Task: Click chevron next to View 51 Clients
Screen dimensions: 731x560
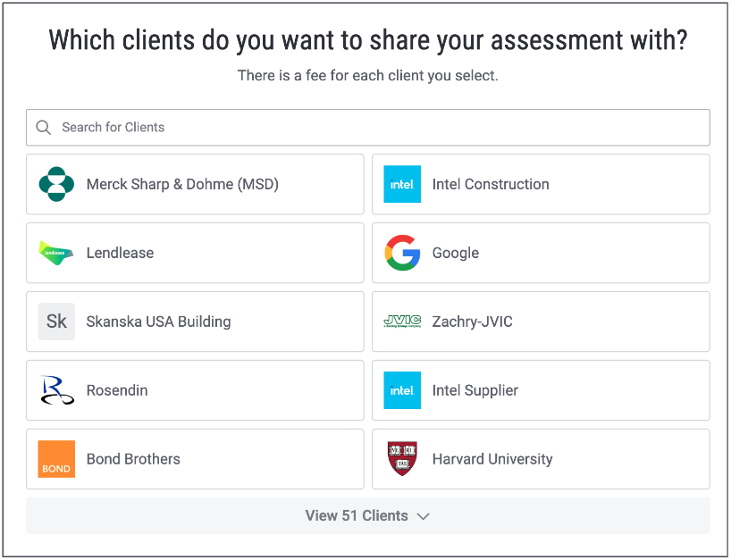Action: (423, 516)
